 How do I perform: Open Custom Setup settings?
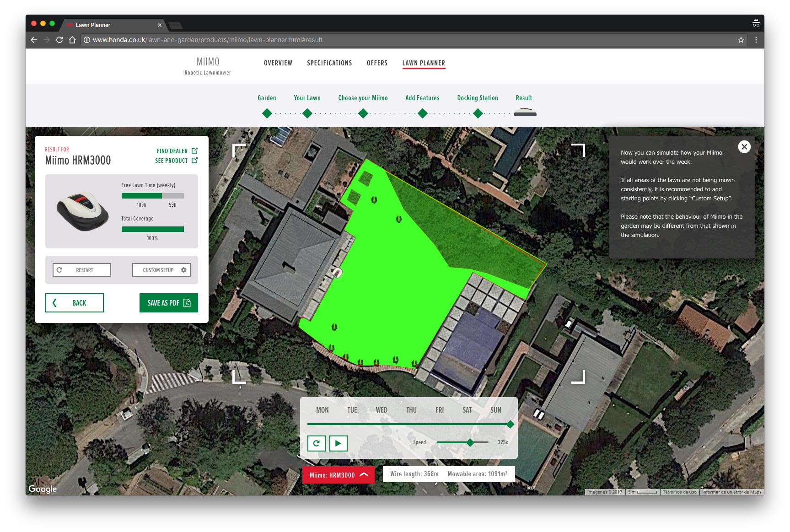161,270
